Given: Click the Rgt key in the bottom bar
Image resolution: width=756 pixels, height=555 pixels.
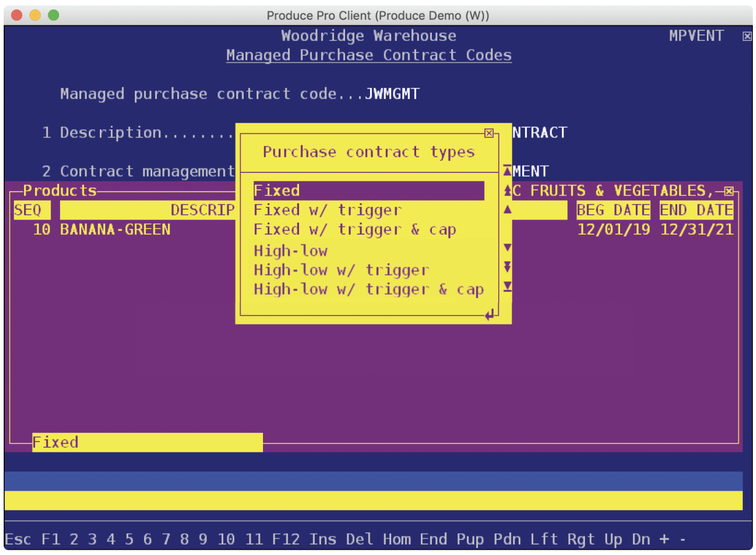Looking at the screenshot, I should pyautogui.click(x=581, y=539).
